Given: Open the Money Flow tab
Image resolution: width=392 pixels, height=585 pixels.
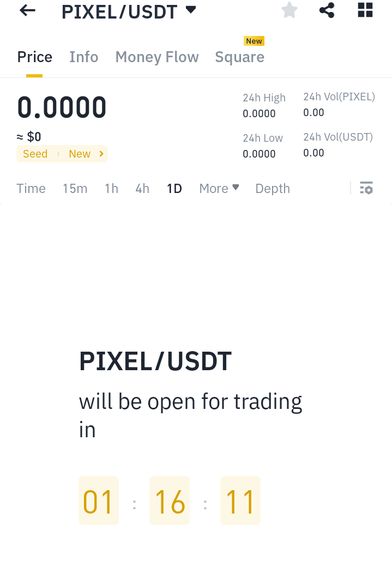Looking at the screenshot, I should pyautogui.click(x=156, y=57).
